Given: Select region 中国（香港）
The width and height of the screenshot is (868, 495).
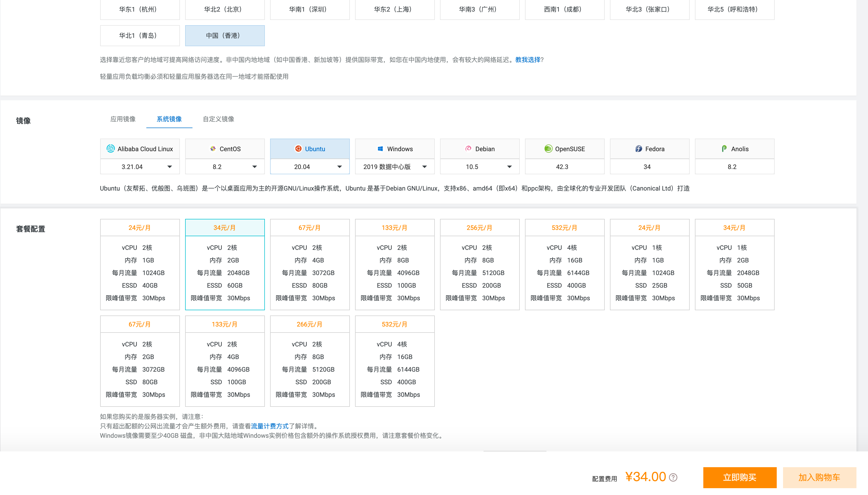Looking at the screenshot, I should [225, 36].
